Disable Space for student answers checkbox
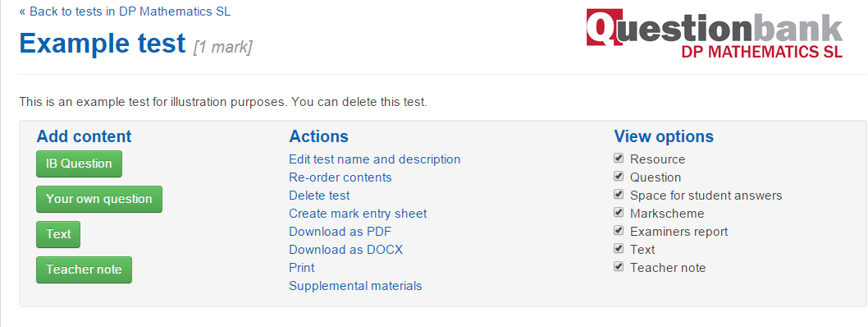Screen dimensions: 868x327 pos(619,195)
